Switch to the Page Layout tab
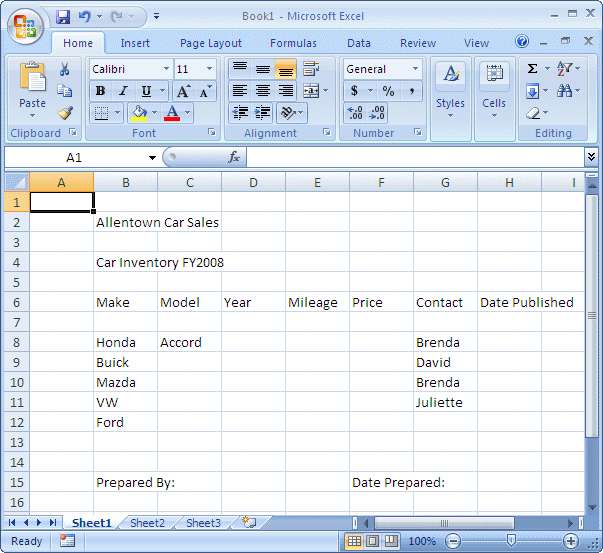Viewport: 603px width, 553px height. pos(211,43)
